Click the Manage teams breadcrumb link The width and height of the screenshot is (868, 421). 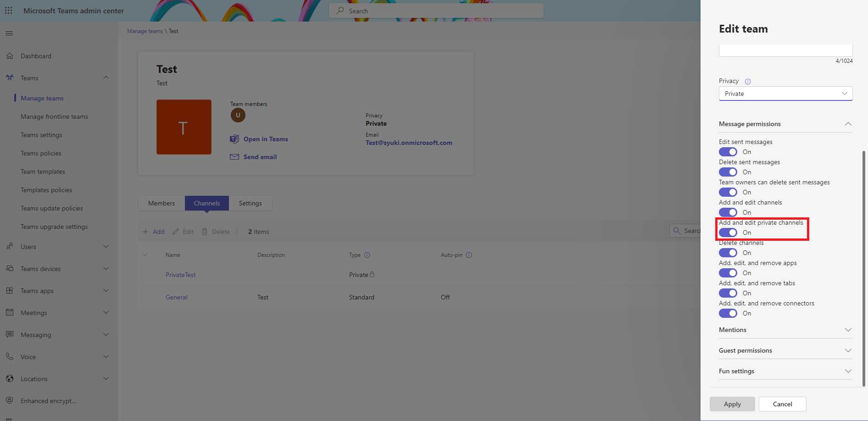pos(145,31)
